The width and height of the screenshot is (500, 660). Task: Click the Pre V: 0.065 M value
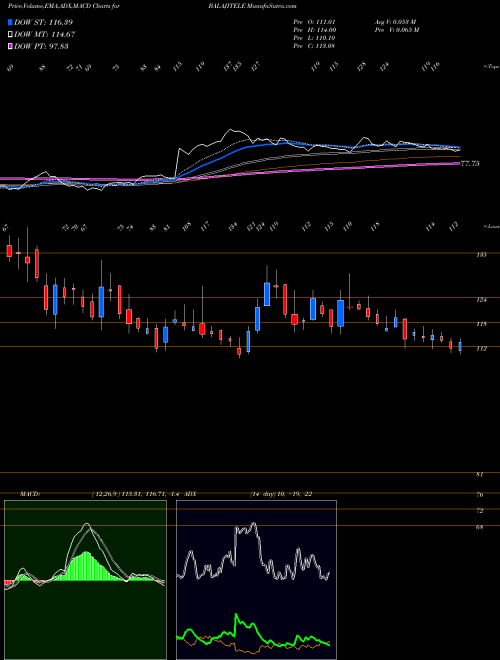point(396,30)
